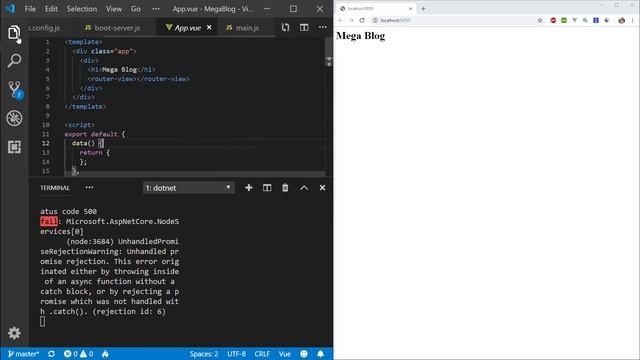Open the Debug view in activity bar
Image resolution: width=640 pixels, height=360 pixels.
click(x=14, y=118)
